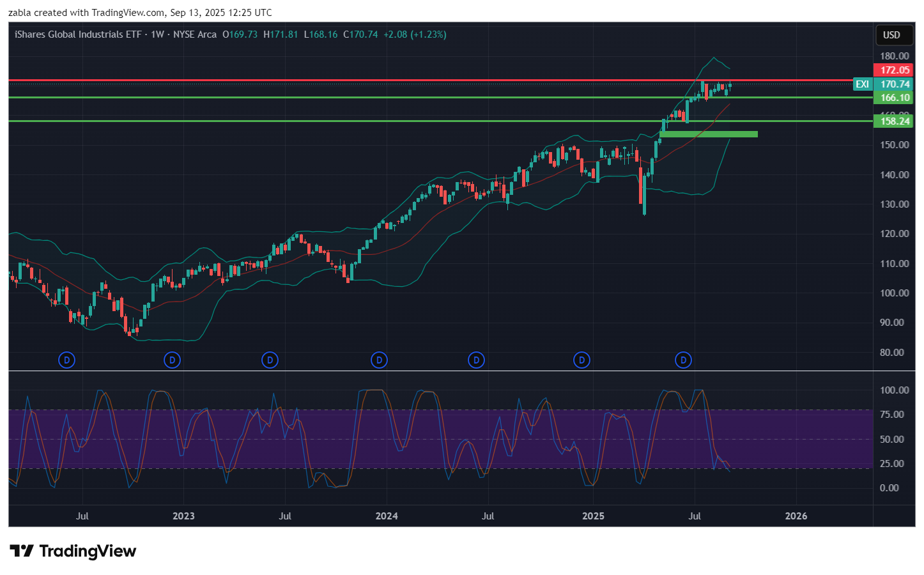The image size is (924, 575).
Task: Click the TradingView logo at bottom left
Action: coord(73,551)
